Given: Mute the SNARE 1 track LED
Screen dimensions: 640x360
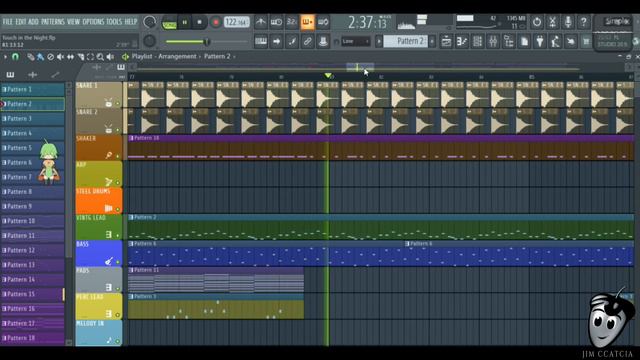Looking at the screenshot, I should [118, 104].
